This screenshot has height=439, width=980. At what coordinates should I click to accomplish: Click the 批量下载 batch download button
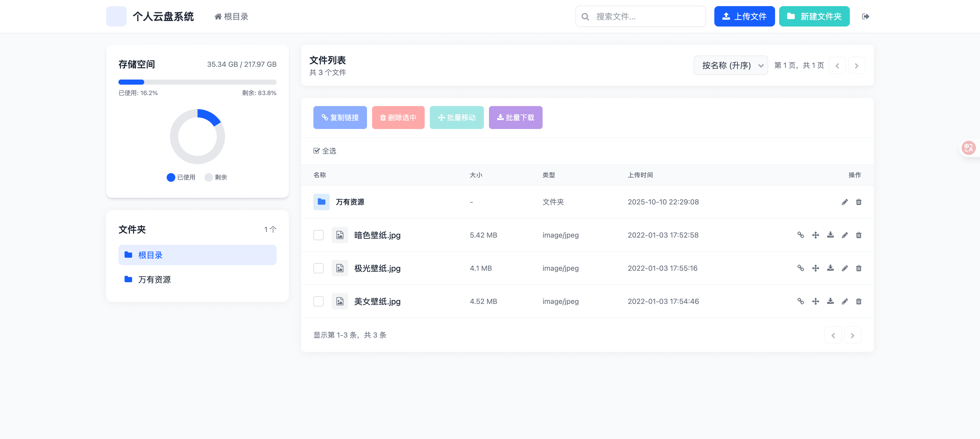tap(516, 118)
